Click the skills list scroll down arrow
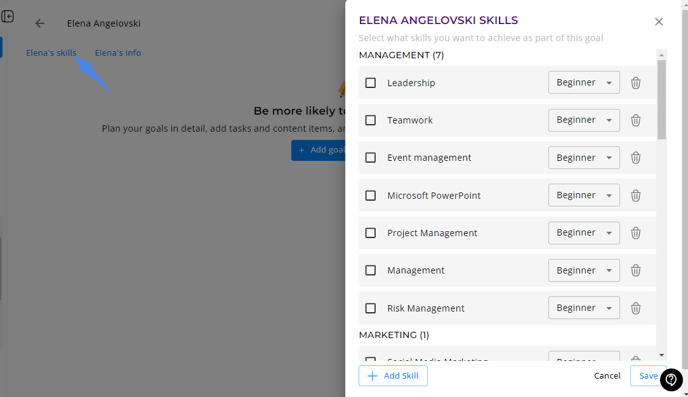The height and width of the screenshot is (397, 688). 661,355
